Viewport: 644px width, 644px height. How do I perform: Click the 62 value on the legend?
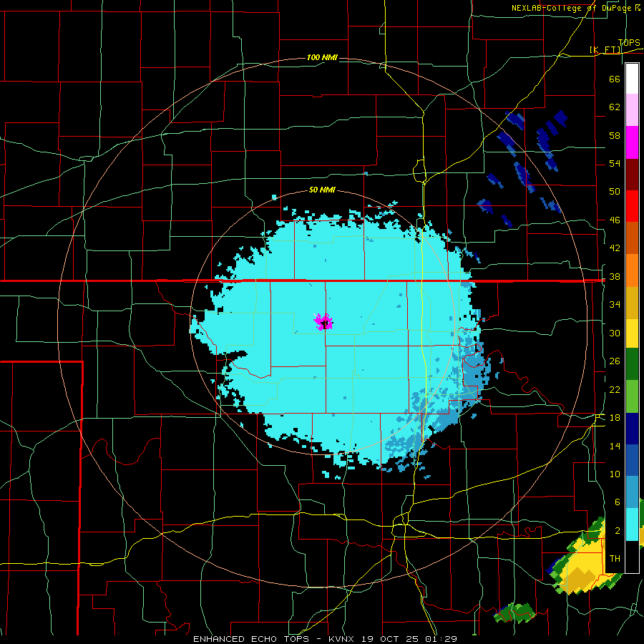(x=615, y=107)
